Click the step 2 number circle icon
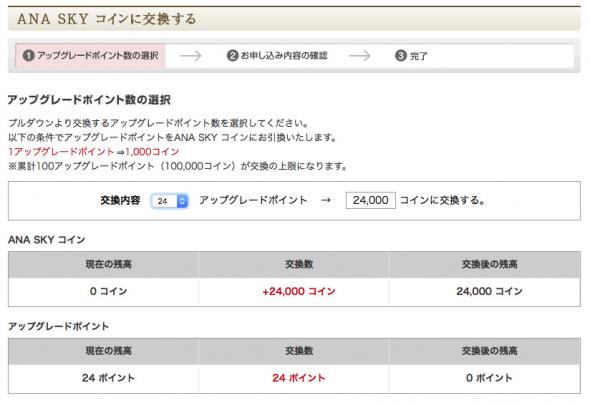Viewport: 590px width, 403px height. [x=233, y=56]
